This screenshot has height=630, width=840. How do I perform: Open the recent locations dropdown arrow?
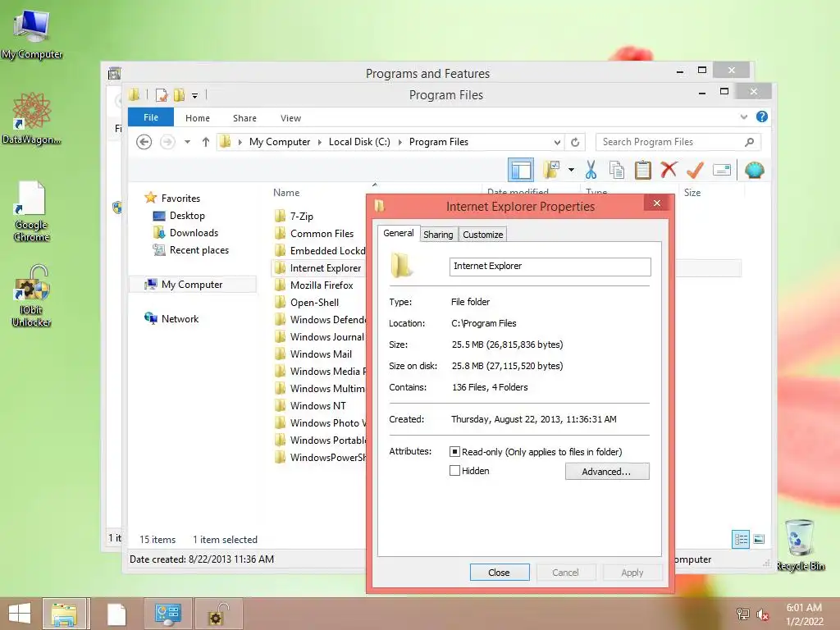coord(187,142)
